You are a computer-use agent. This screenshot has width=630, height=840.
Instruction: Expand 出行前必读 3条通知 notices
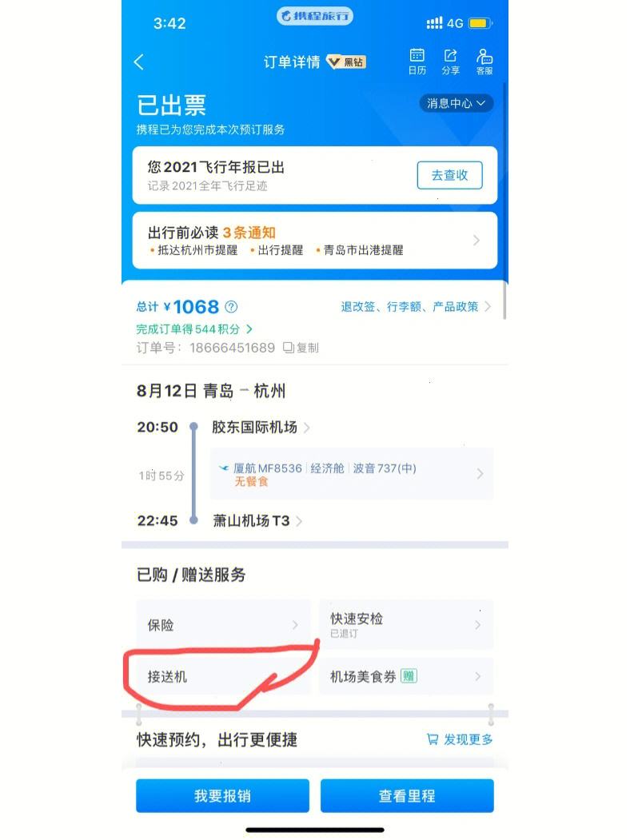[315, 240]
